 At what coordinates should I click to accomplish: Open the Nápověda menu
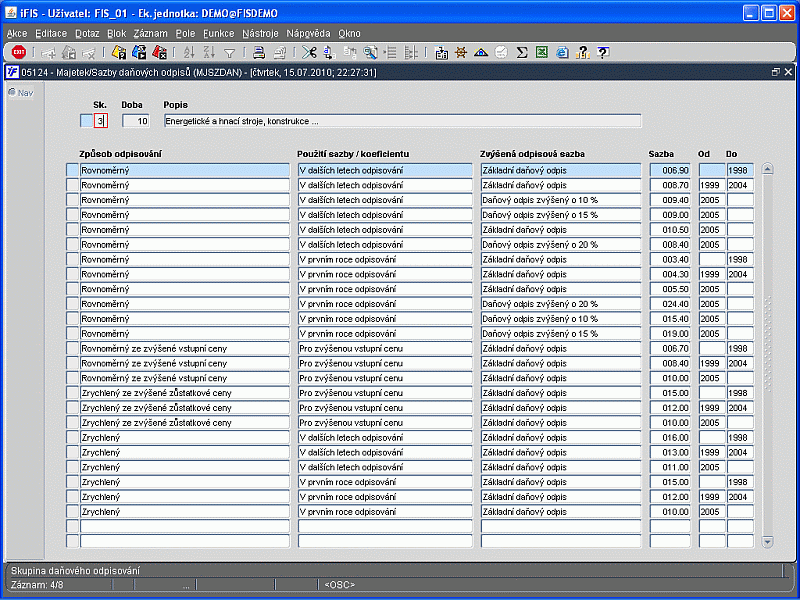(x=307, y=33)
